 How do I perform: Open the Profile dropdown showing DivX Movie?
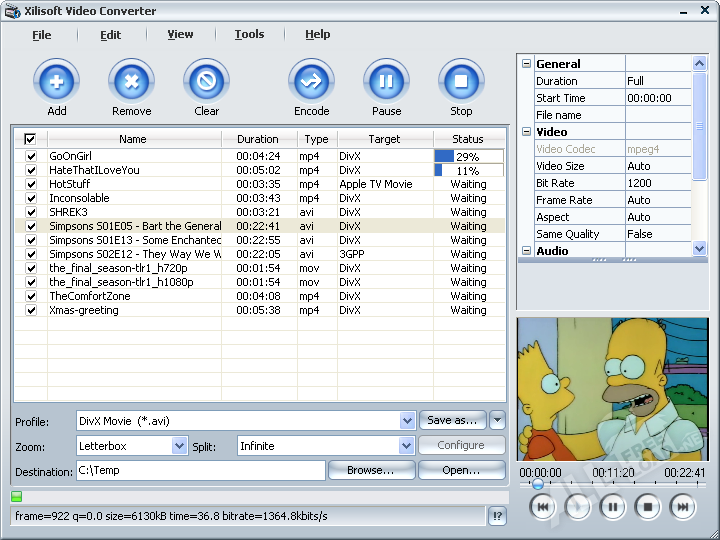[x=407, y=421]
